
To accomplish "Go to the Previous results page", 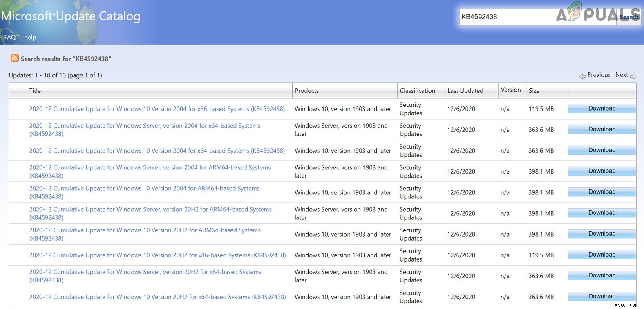I will click(x=599, y=75).
